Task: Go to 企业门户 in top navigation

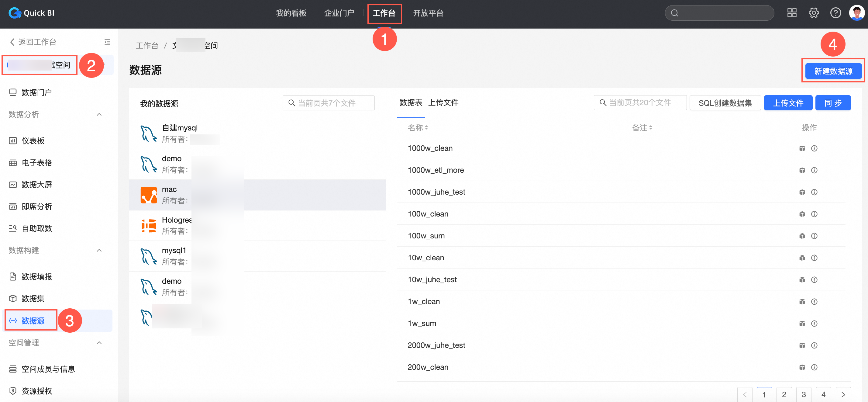Action: tap(339, 13)
